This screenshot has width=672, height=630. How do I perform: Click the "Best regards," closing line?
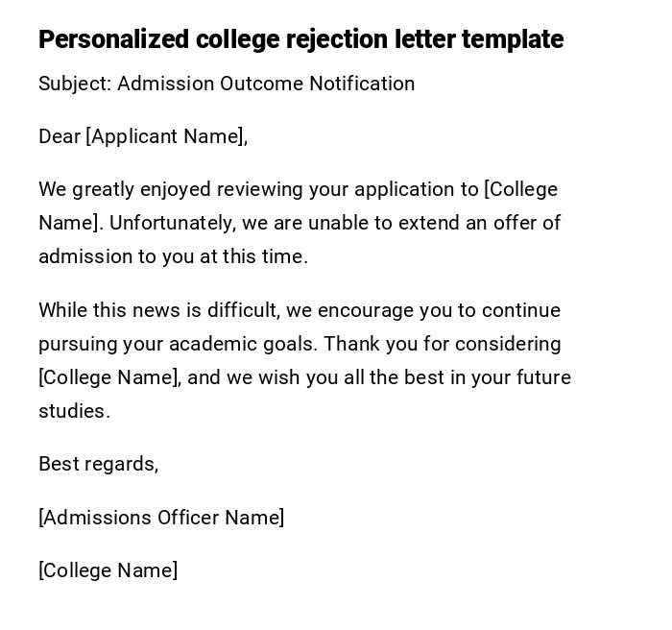point(98,464)
